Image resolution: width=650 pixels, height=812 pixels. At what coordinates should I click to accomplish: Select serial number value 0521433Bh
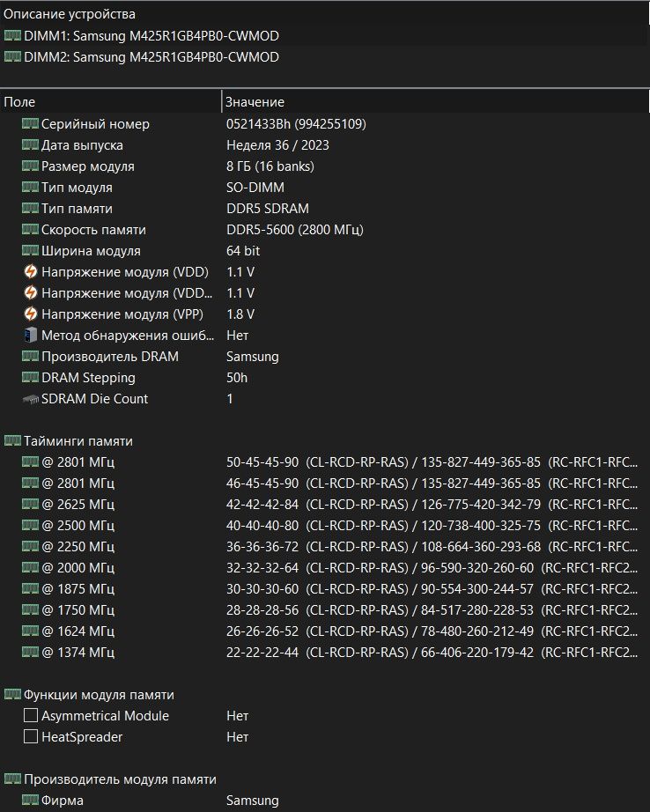point(296,124)
